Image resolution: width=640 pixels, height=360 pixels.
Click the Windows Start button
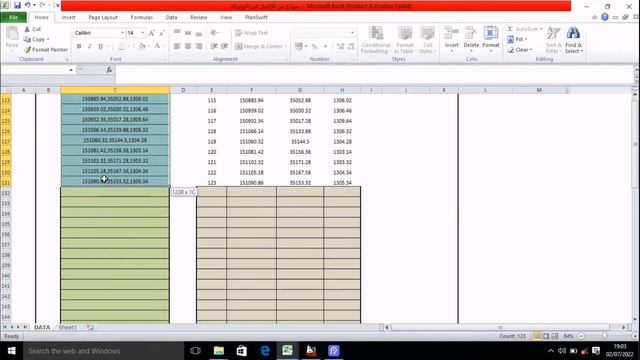(x=11, y=351)
